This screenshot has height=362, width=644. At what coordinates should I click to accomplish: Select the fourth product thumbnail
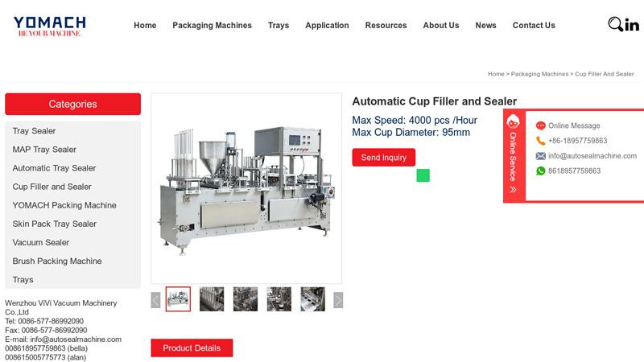point(279,299)
